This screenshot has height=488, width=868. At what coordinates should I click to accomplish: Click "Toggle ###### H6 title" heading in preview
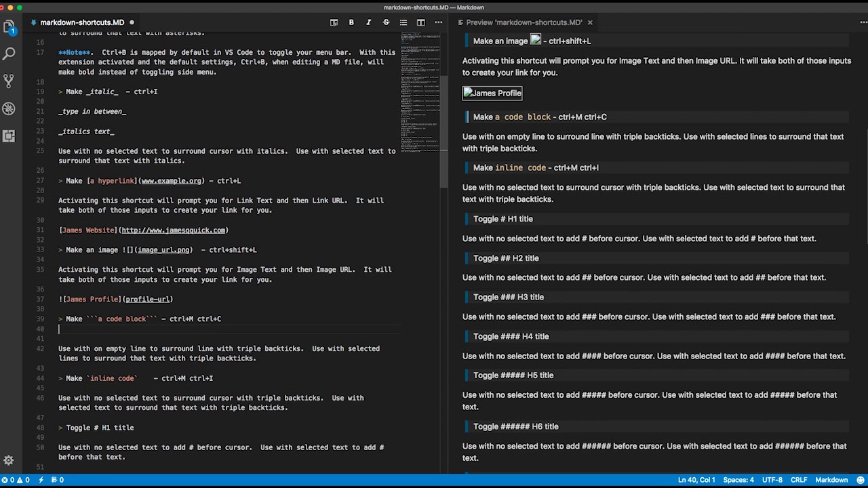coord(516,426)
